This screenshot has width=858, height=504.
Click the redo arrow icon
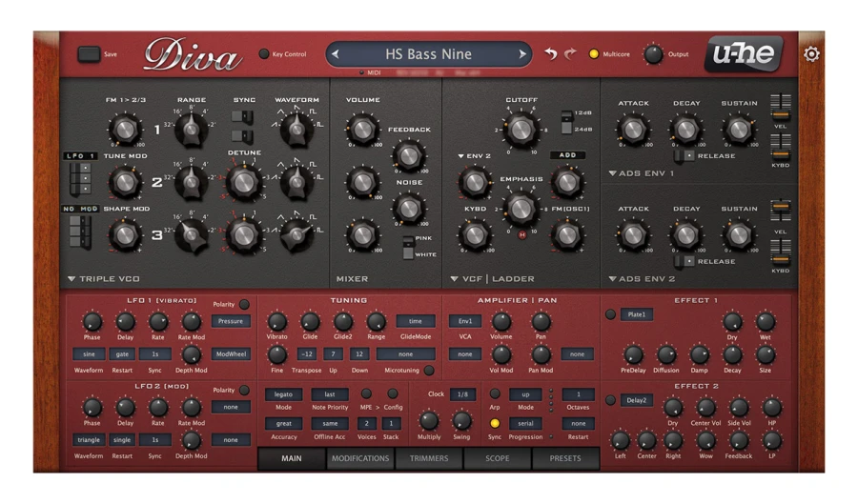pyautogui.click(x=570, y=53)
